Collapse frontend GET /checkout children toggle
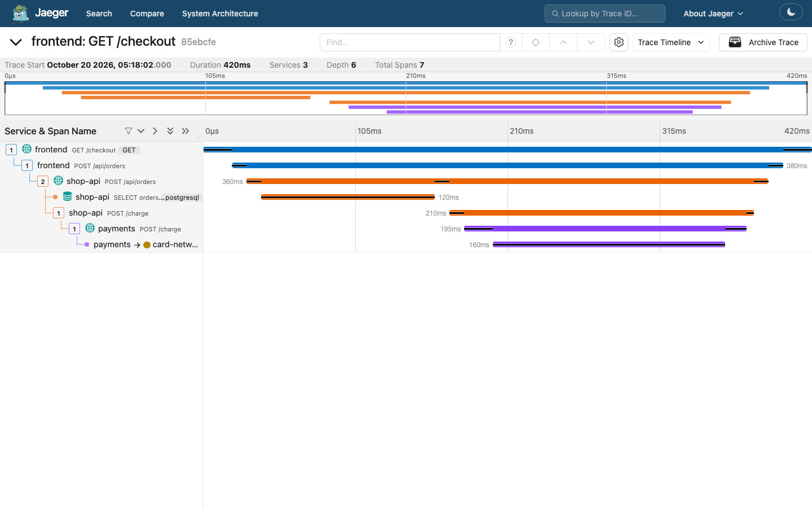The height and width of the screenshot is (508, 812). [x=11, y=150]
